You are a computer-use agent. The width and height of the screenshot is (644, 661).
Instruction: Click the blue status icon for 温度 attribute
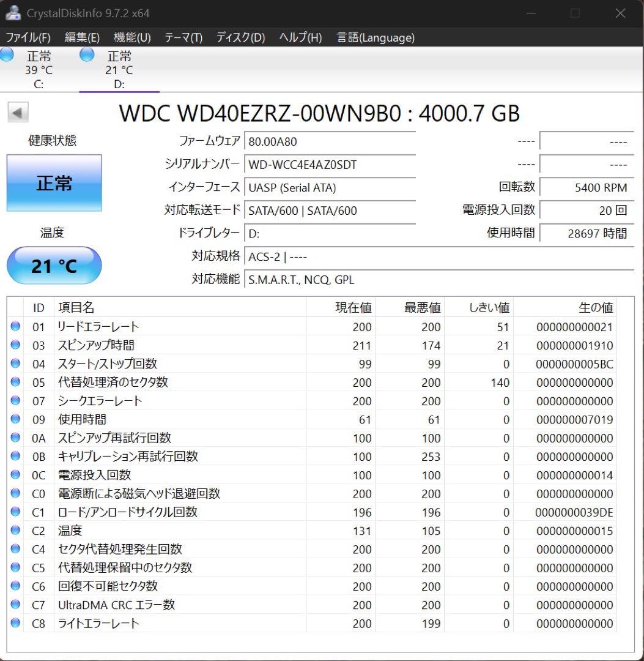pos(15,530)
